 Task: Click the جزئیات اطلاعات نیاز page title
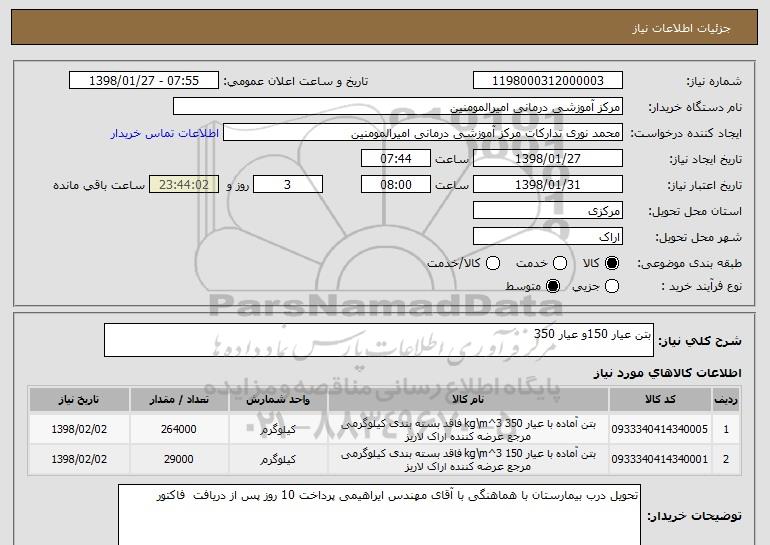point(681,28)
